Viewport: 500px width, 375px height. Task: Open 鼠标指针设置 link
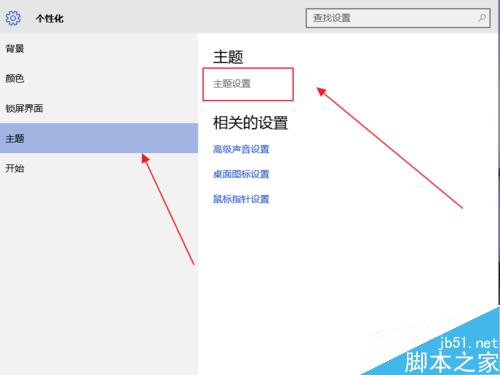click(241, 199)
